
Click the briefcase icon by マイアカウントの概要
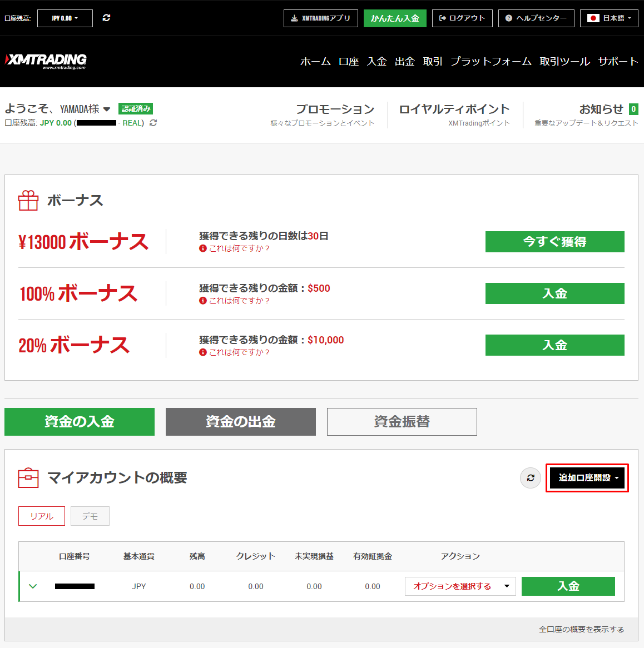pos(28,478)
